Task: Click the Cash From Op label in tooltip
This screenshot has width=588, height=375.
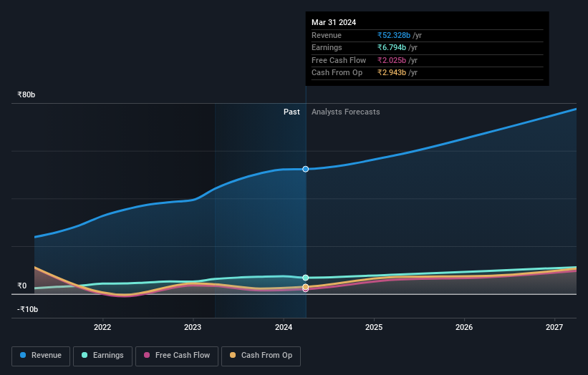Action: point(337,73)
